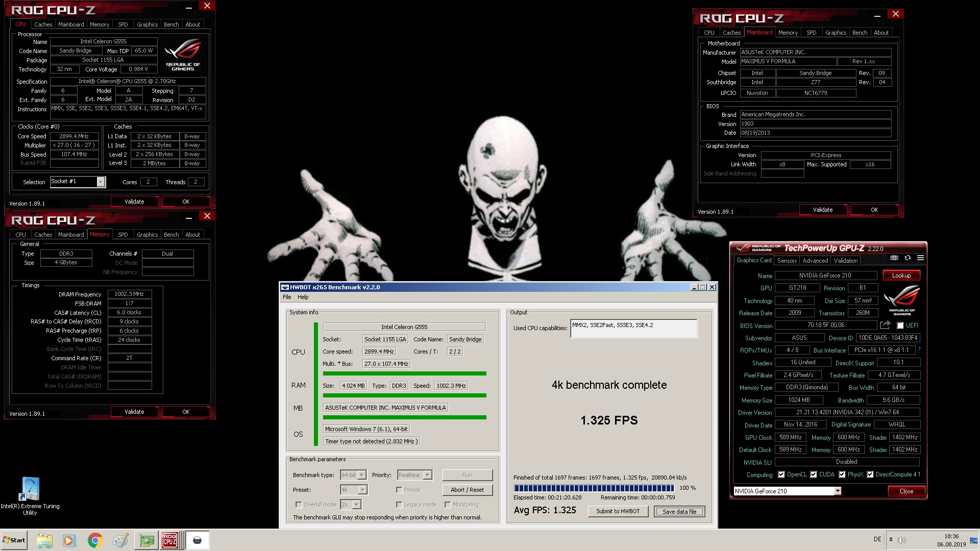This screenshot has height=551, width=980.
Task: Click the network icon in the system tray
Action: click(974, 540)
